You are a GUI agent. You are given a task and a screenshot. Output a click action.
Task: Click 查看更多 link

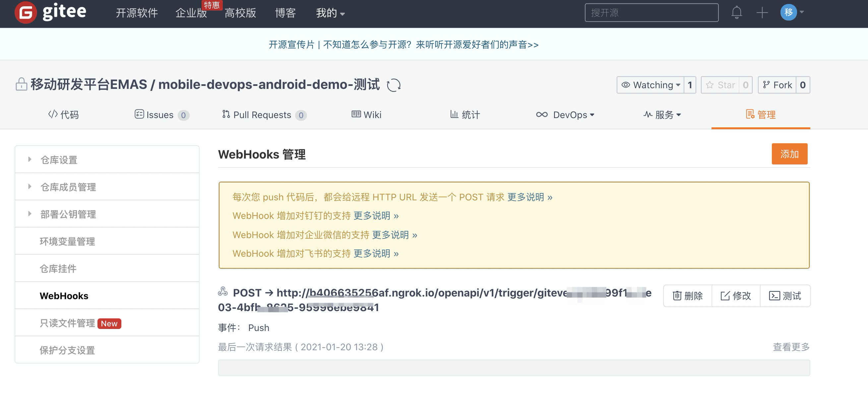coord(791,347)
